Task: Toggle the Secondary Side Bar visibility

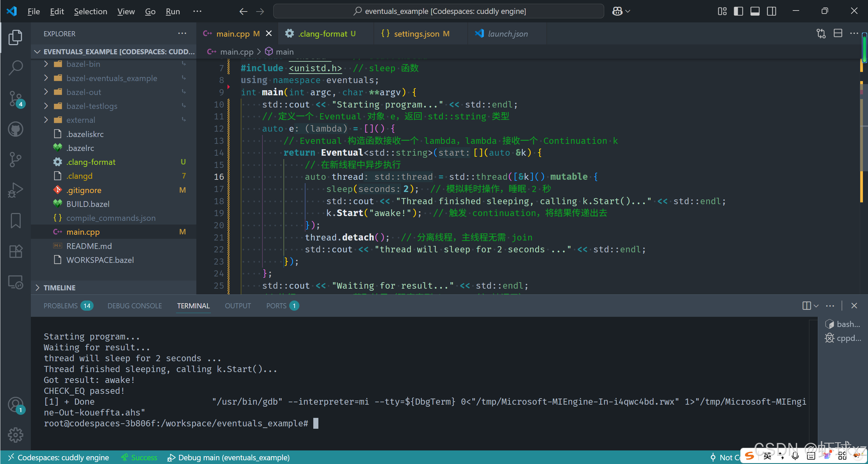Action: click(772, 11)
